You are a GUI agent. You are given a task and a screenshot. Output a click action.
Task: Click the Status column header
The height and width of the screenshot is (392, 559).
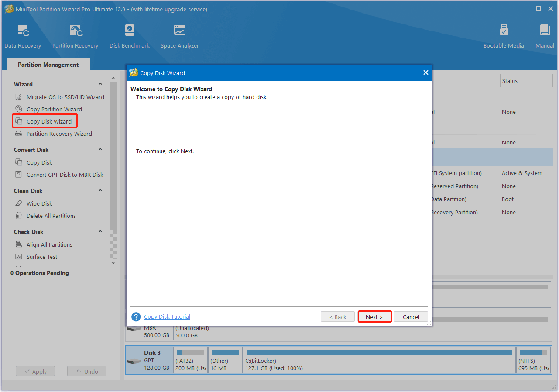point(526,81)
